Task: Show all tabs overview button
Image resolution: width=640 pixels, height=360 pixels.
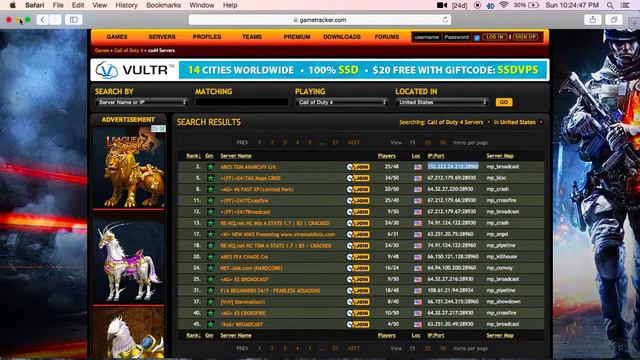Action: 613,20
